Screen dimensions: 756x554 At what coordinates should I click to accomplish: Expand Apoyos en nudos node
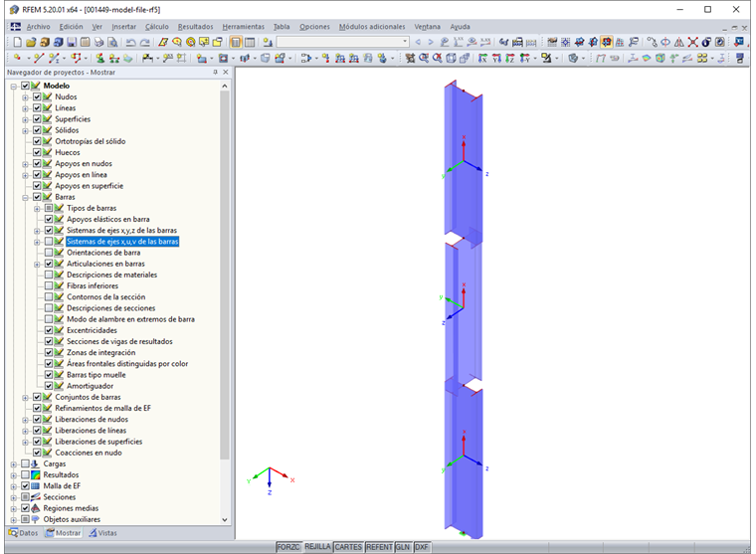click(25, 164)
